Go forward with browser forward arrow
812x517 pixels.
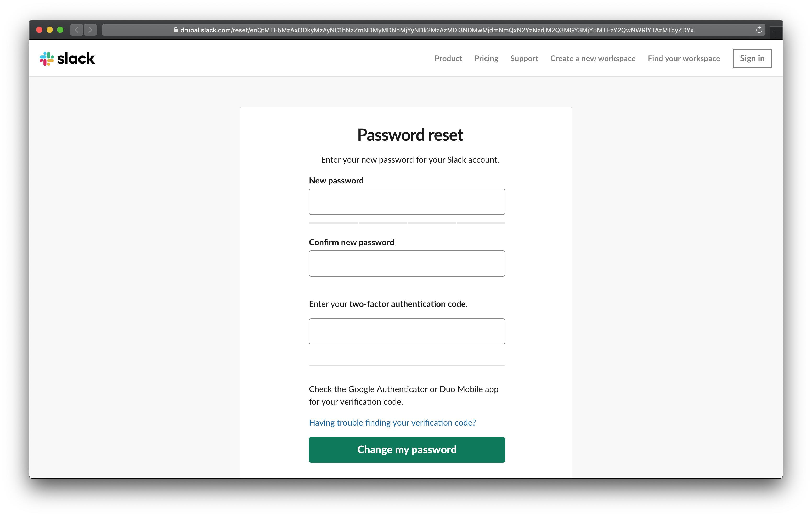tap(90, 30)
